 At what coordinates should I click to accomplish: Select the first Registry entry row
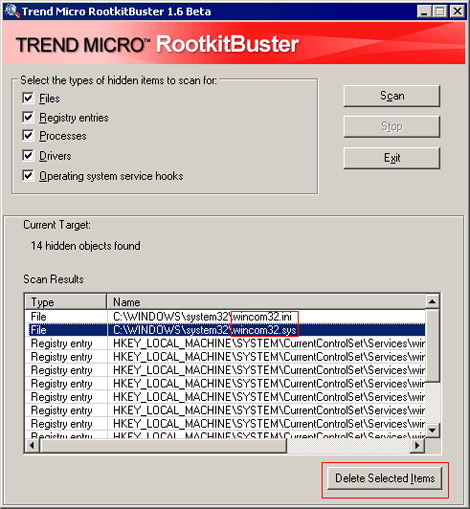click(x=225, y=343)
